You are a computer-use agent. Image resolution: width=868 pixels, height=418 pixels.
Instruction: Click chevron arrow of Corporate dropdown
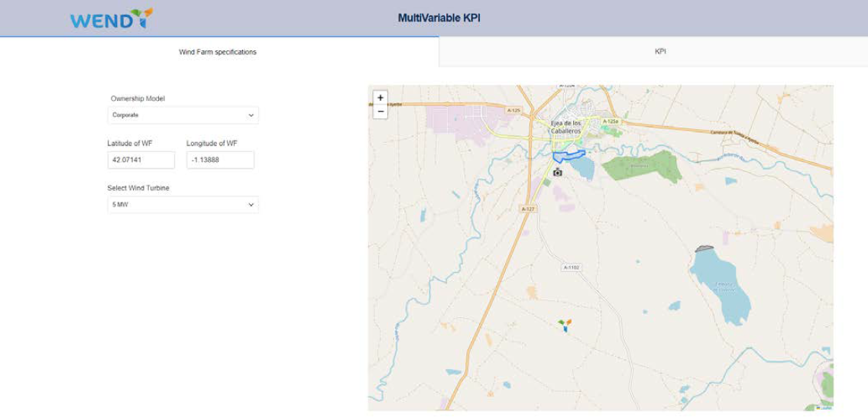pos(251,115)
